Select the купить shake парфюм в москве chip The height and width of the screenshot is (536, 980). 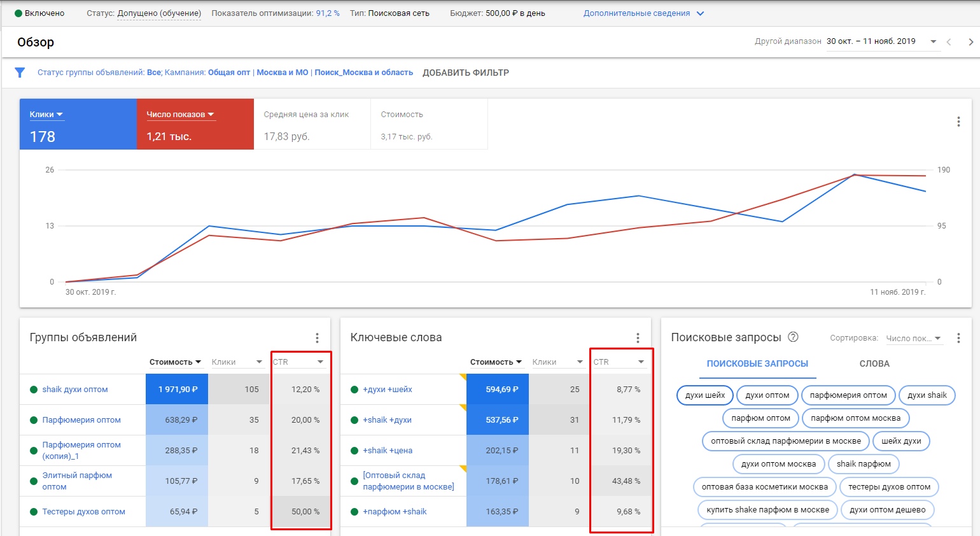(x=767, y=510)
